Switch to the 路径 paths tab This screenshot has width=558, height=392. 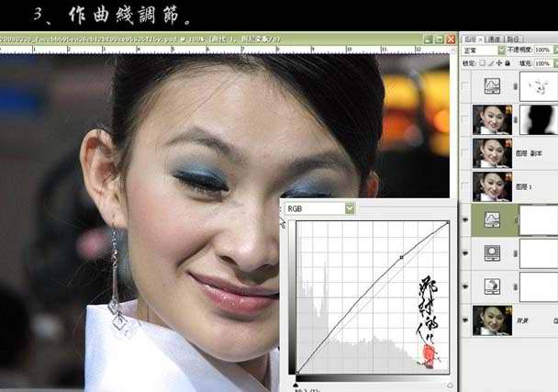click(514, 39)
